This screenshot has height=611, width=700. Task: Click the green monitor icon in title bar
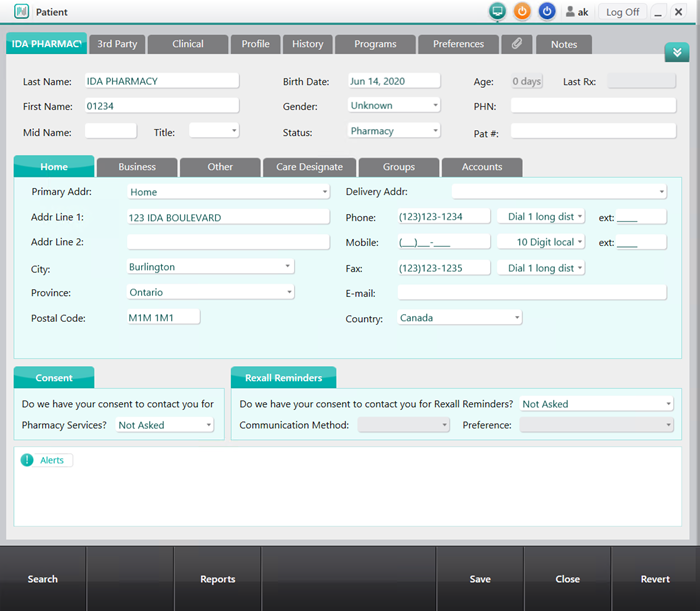tap(497, 11)
